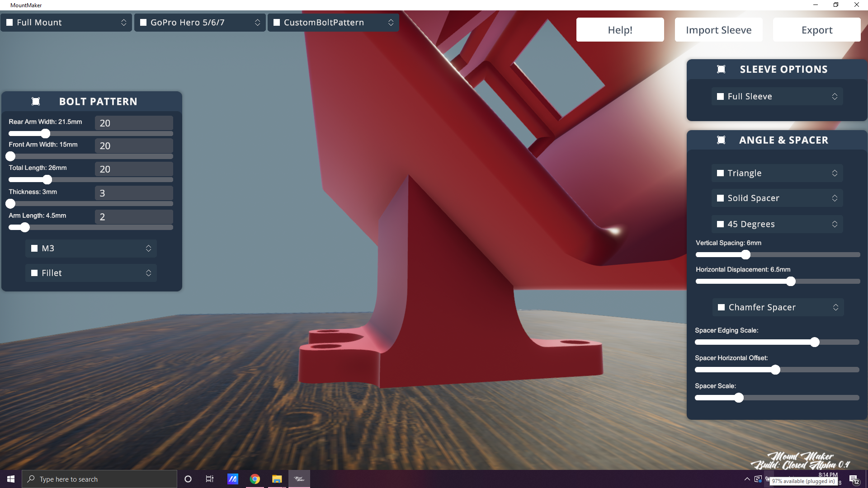Screen dimensions: 868x488
Task: Click the Sleeve Options panel header icon
Action: click(721, 69)
